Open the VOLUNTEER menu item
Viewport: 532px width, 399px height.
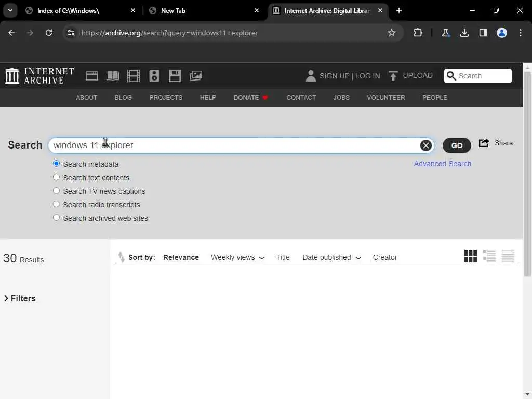[386, 97]
